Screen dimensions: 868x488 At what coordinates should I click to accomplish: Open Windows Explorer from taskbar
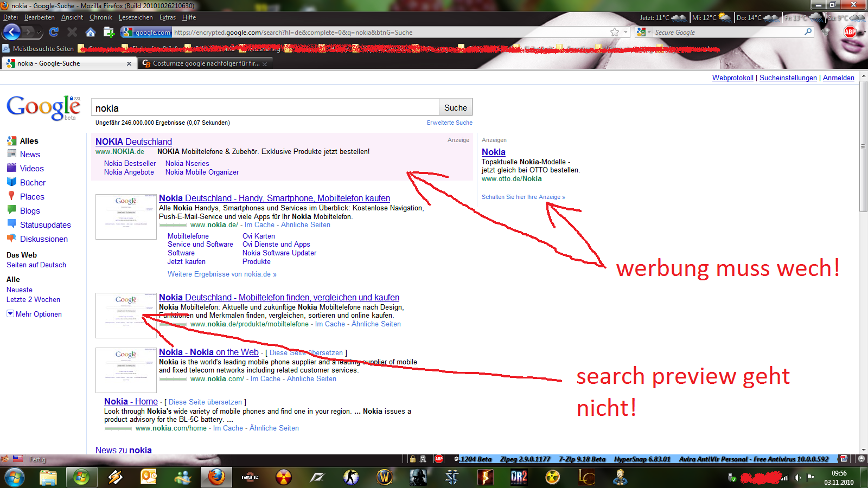click(x=48, y=477)
